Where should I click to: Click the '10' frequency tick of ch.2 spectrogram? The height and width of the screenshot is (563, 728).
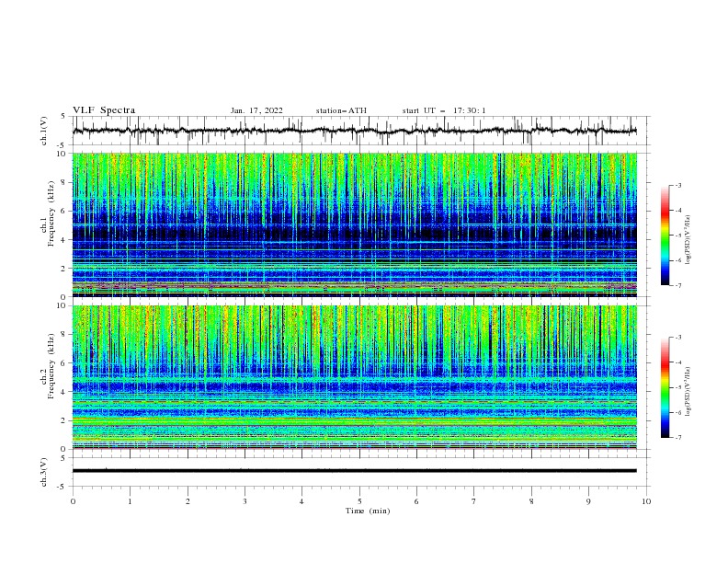(x=63, y=305)
